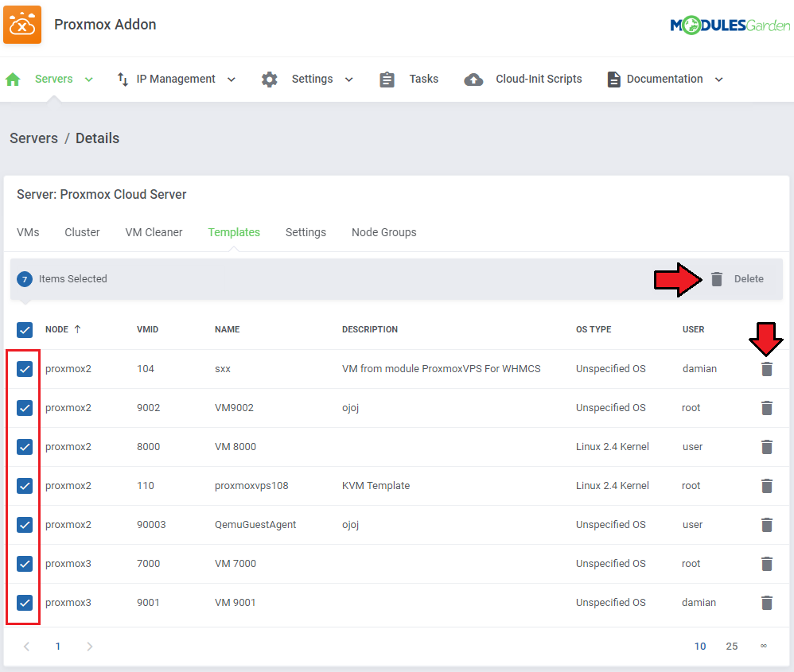
Task: Delete template VM 8000 with trash icon
Action: pos(767,447)
